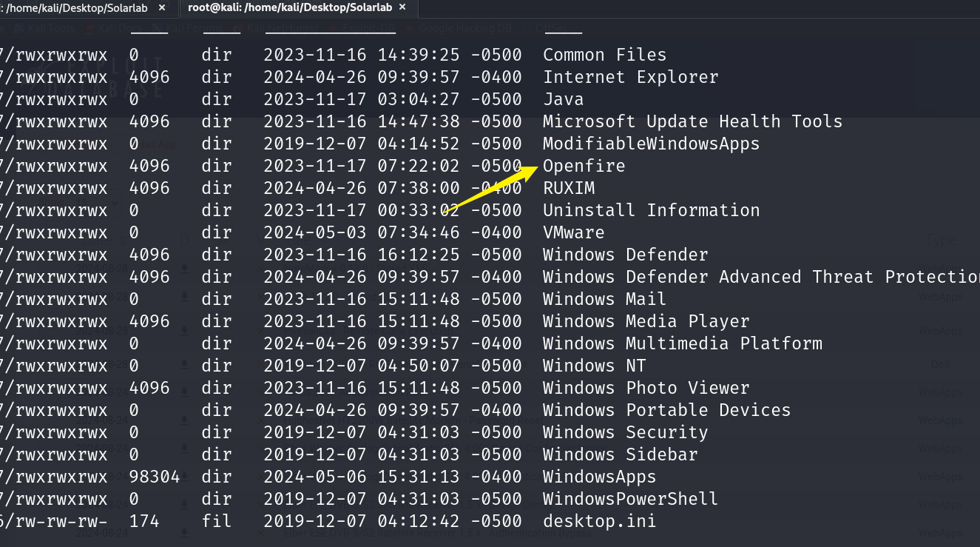Click the Windows Security directory name
Image resolution: width=980 pixels, height=547 pixels.
(x=625, y=432)
